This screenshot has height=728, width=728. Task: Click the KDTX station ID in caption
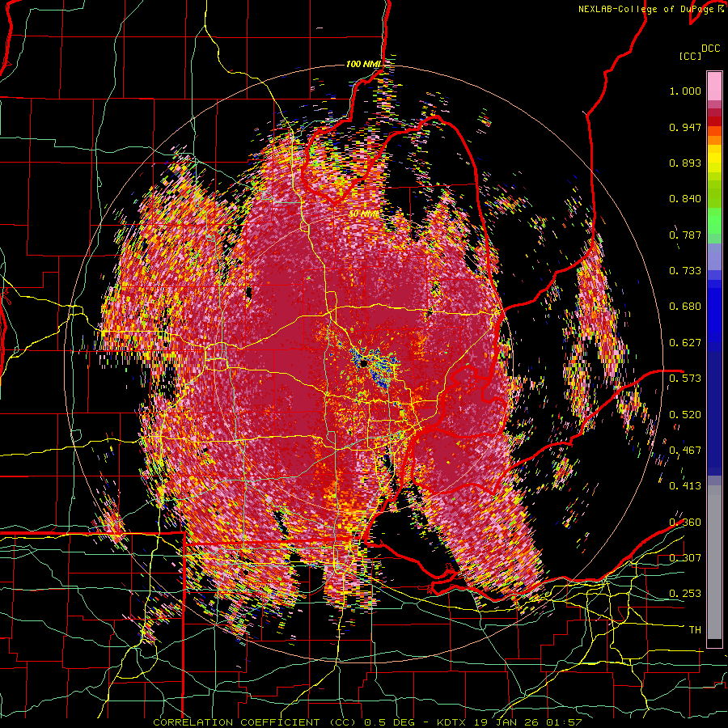click(x=451, y=722)
